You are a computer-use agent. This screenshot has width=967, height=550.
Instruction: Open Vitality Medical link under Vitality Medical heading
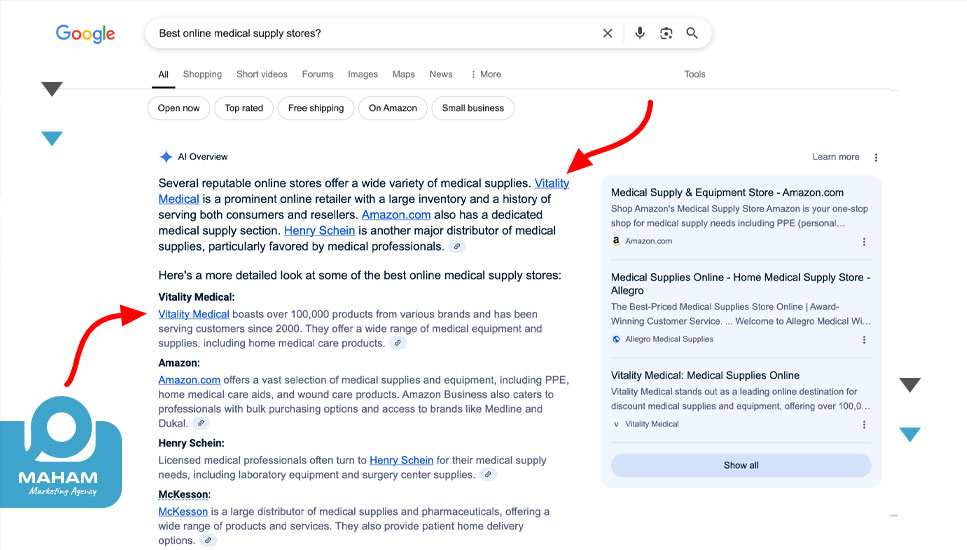coord(194,314)
